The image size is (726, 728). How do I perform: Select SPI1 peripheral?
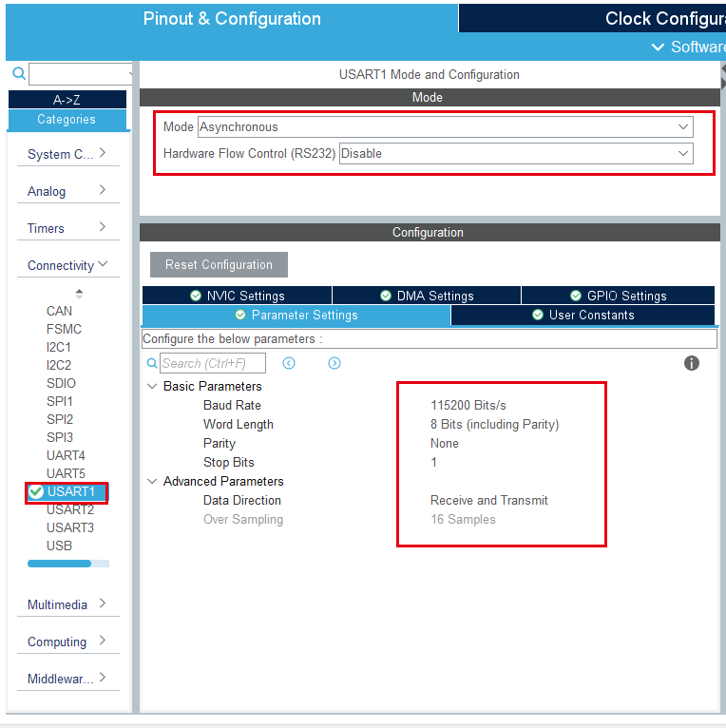[60, 401]
